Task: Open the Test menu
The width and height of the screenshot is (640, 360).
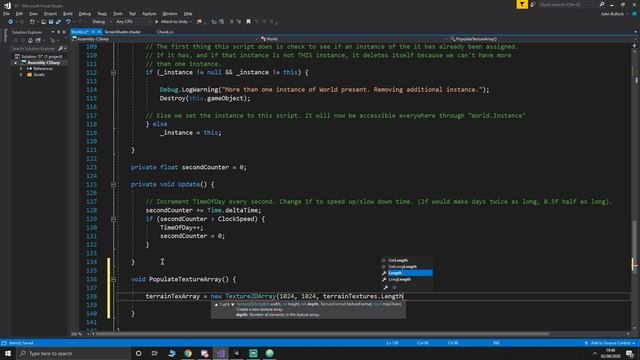Action: click(132, 13)
